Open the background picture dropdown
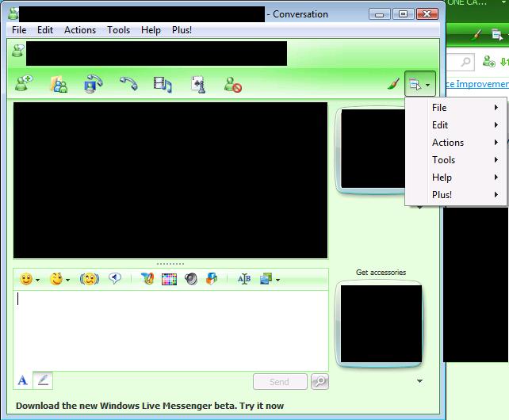 [277, 280]
